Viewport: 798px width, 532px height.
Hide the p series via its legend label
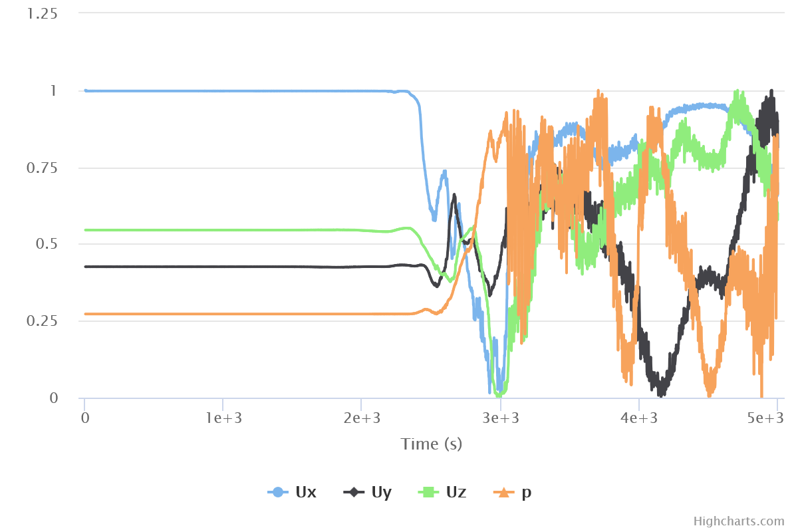tap(527, 492)
